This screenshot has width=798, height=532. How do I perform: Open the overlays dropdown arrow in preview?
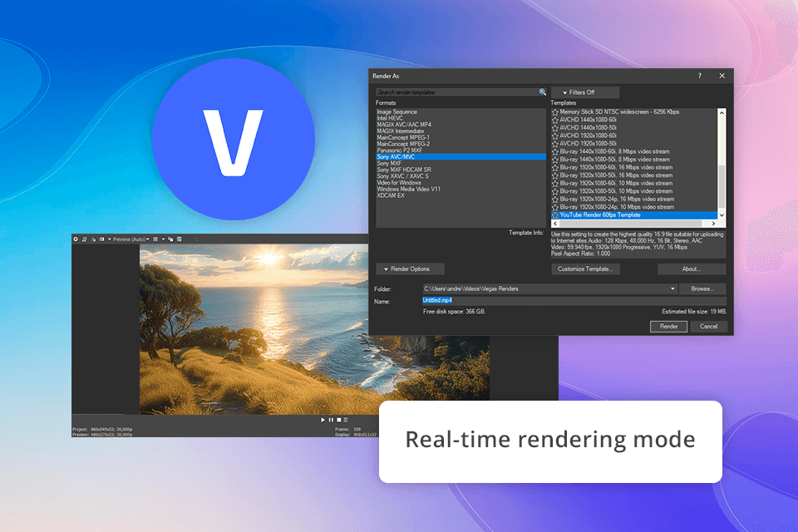click(x=163, y=239)
